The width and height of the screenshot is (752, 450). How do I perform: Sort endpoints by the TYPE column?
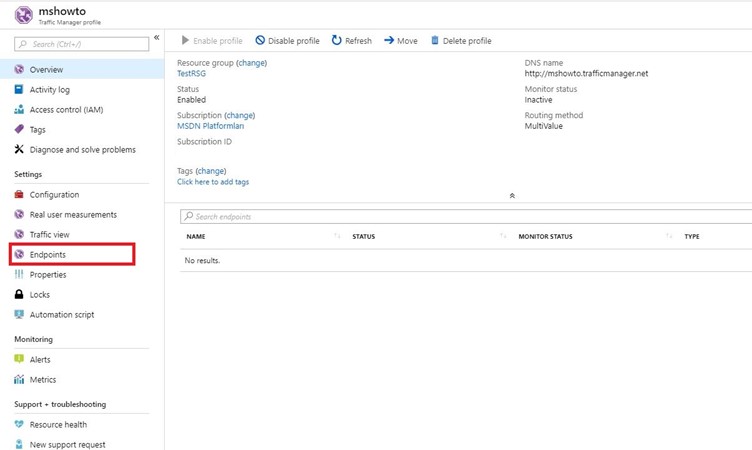(x=692, y=237)
